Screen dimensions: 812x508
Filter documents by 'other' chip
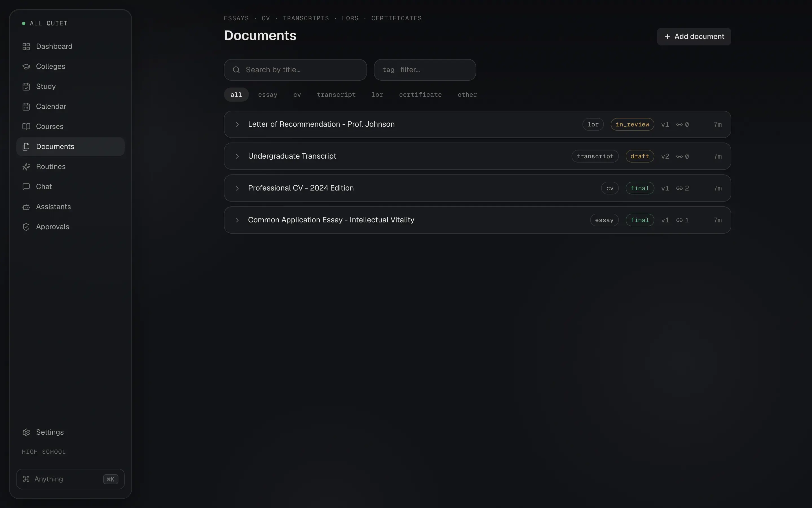(467, 95)
